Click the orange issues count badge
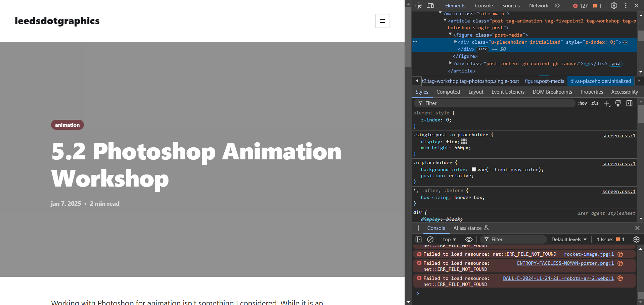 597,6
